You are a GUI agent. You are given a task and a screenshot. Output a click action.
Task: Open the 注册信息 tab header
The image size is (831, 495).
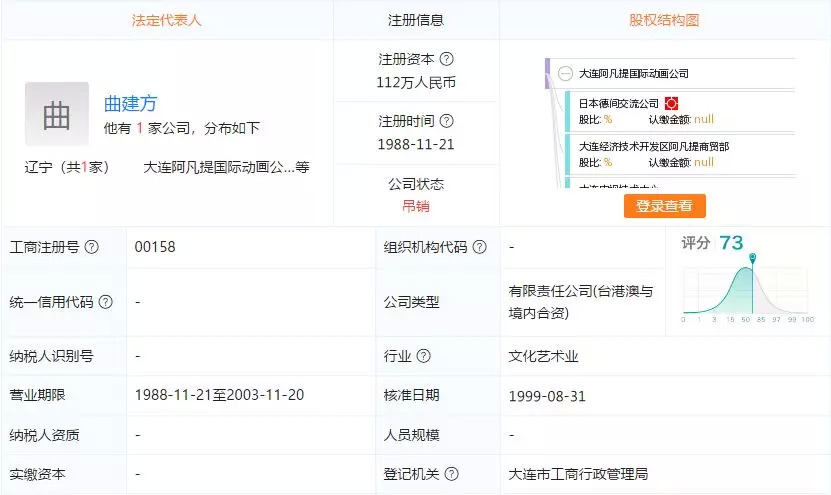coord(416,20)
